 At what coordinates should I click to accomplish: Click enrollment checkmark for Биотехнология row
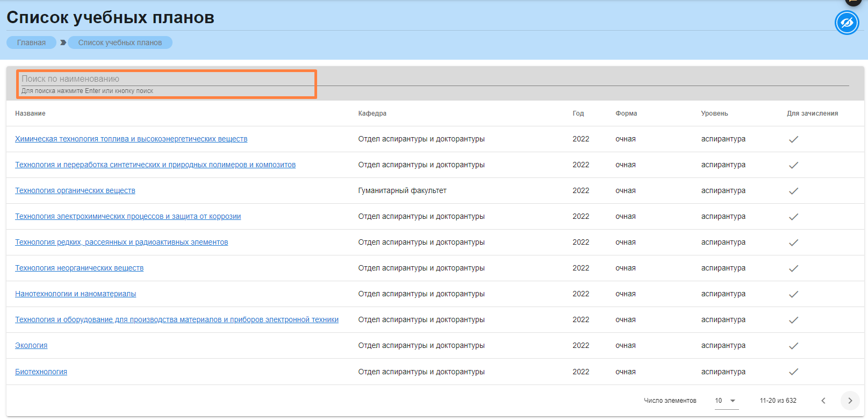click(x=793, y=372)
